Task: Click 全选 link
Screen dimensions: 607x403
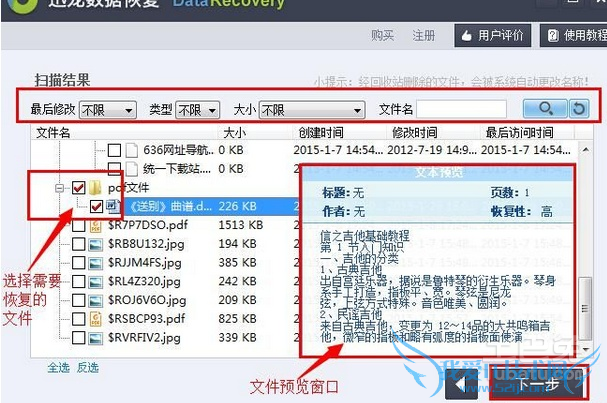Action: coord(58,367)
